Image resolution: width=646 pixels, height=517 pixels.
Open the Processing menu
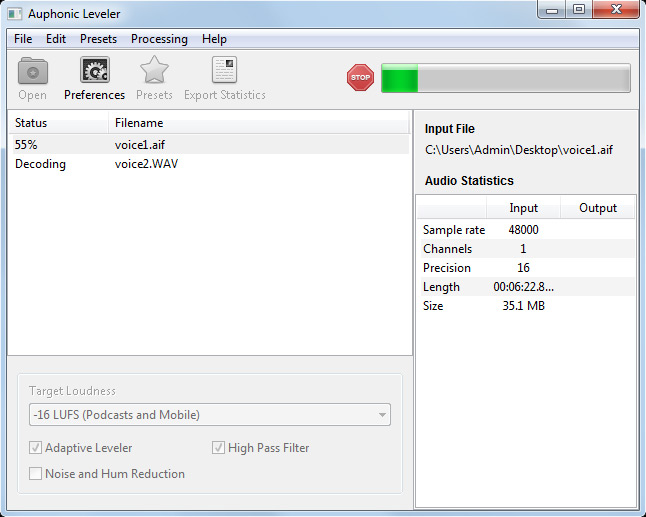[159, 39]
